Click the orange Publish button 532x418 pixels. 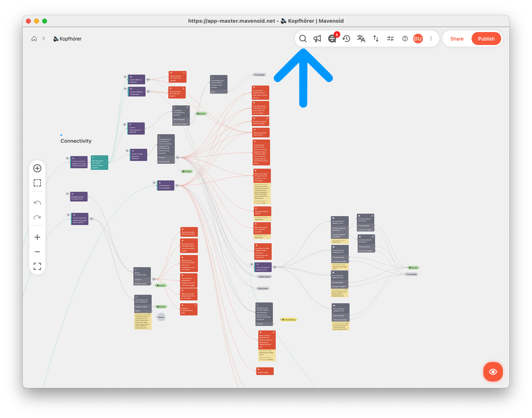pos(486,39)
